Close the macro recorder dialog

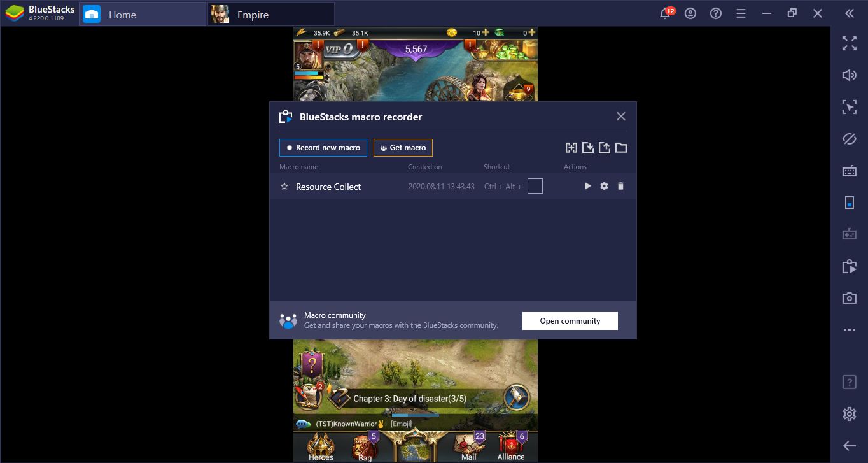tap(621, 116)
